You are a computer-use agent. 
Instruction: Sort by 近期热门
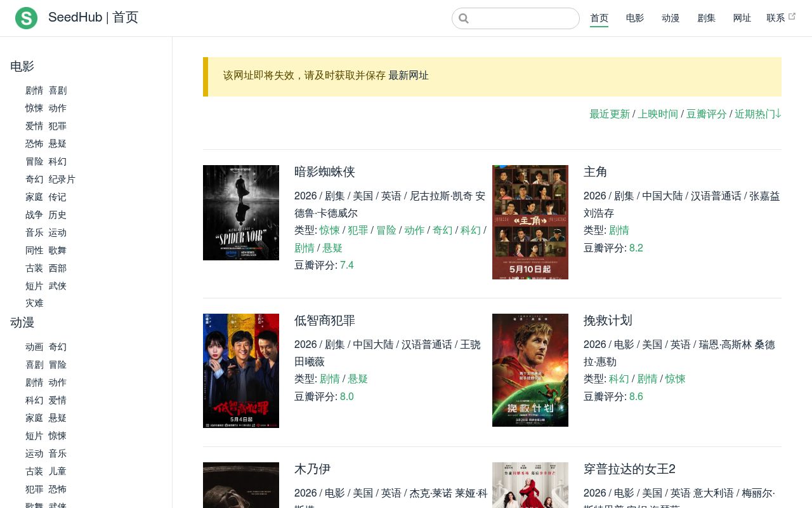coord(758,114)
